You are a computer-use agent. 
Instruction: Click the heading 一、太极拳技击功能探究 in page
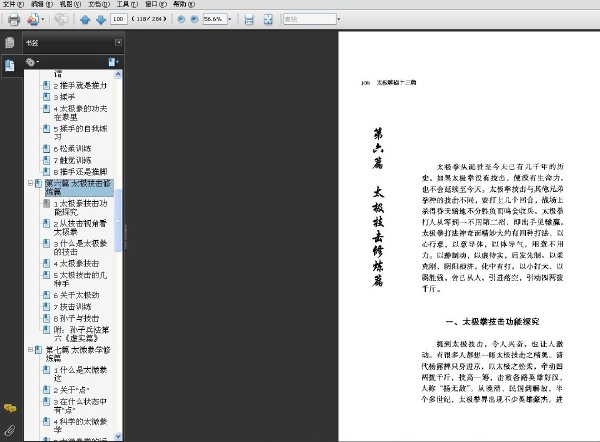[x=492, y=321]
